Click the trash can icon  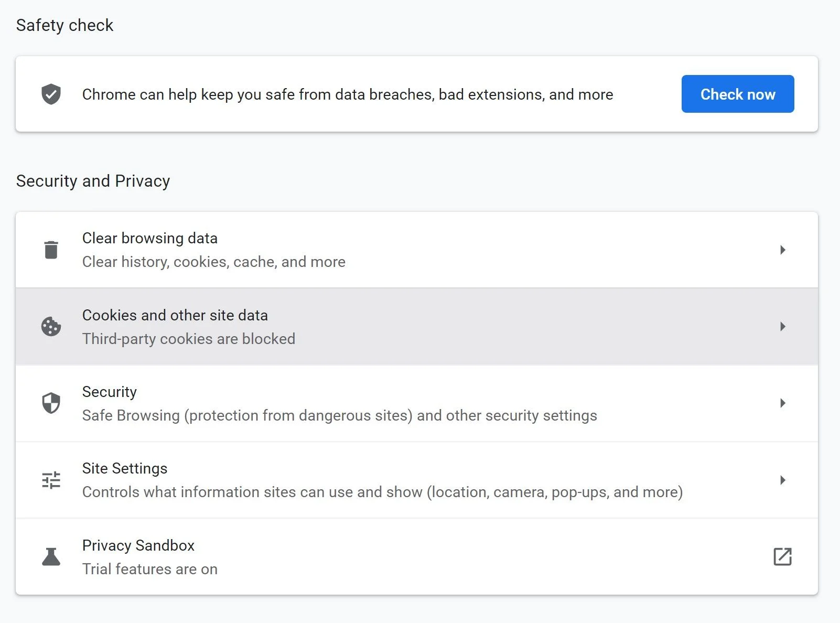pyautogui.click(x=51, y=250)
